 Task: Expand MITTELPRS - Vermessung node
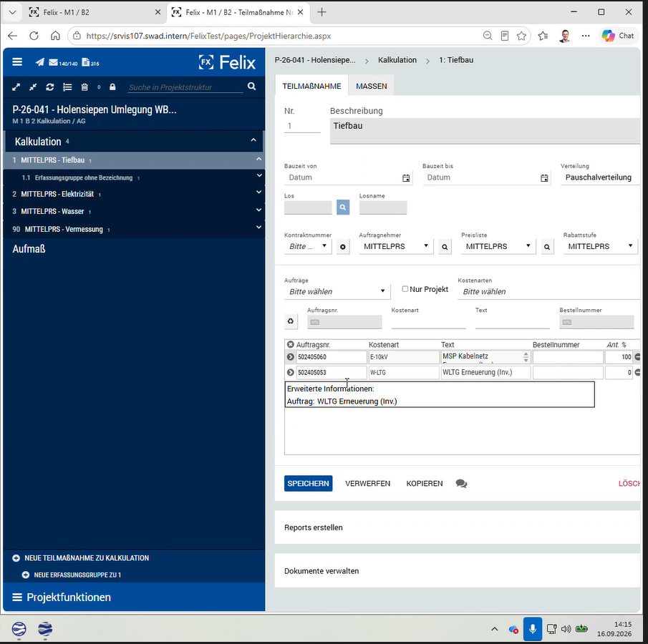(x=258, y=228)
